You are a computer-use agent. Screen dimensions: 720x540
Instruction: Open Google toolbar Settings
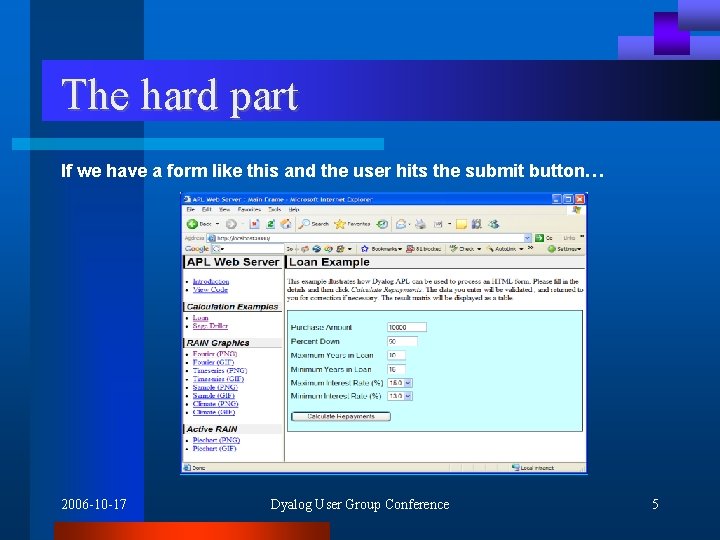point(564,249)
